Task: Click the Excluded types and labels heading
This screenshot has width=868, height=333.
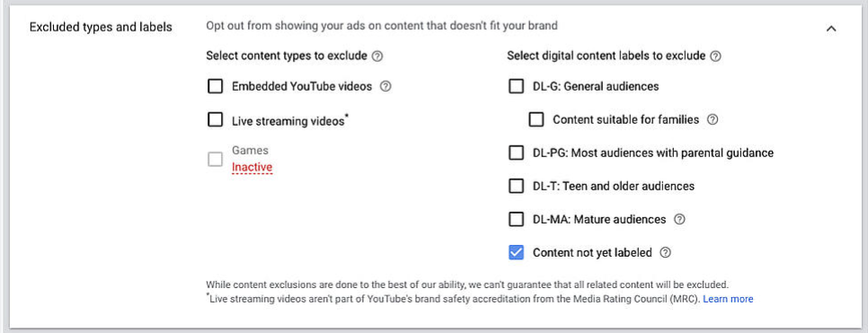Action: click(101, 27)
